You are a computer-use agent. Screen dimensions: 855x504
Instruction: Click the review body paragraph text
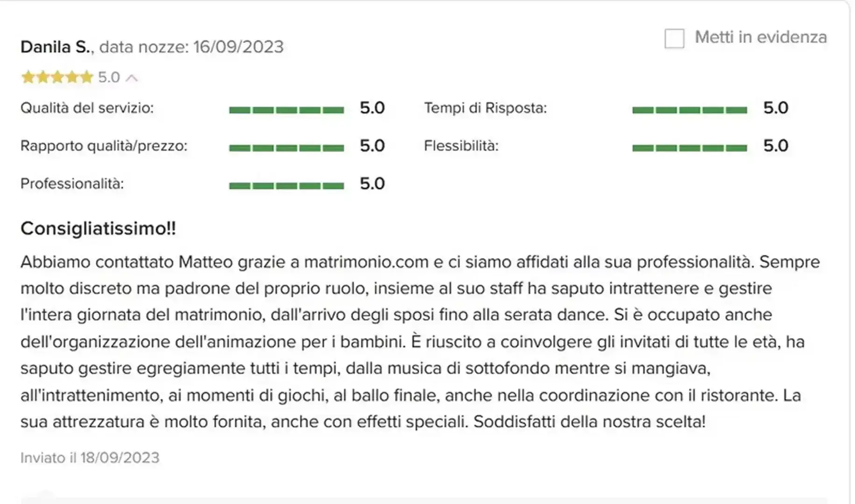pyautogui.click(x=411, y=342)
